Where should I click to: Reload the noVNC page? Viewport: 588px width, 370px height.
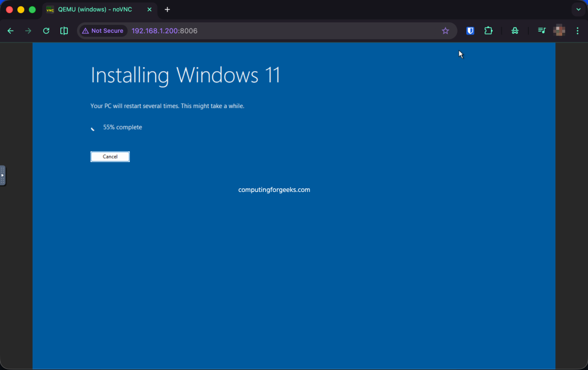point(46,30)
